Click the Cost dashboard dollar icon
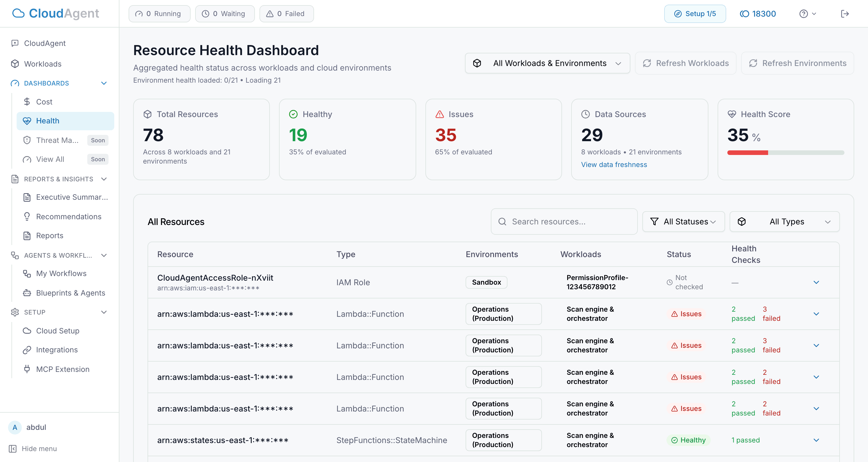868x462 pixels. coord(27,101)
